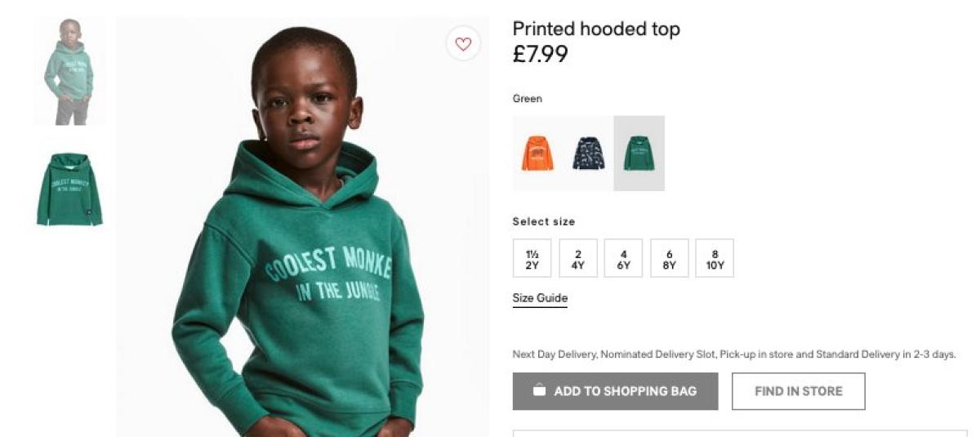Screen dimensions: 980x437
Task: Choose the 2-4Y size option
Action: pyautogui.click(x=578, y=258)
